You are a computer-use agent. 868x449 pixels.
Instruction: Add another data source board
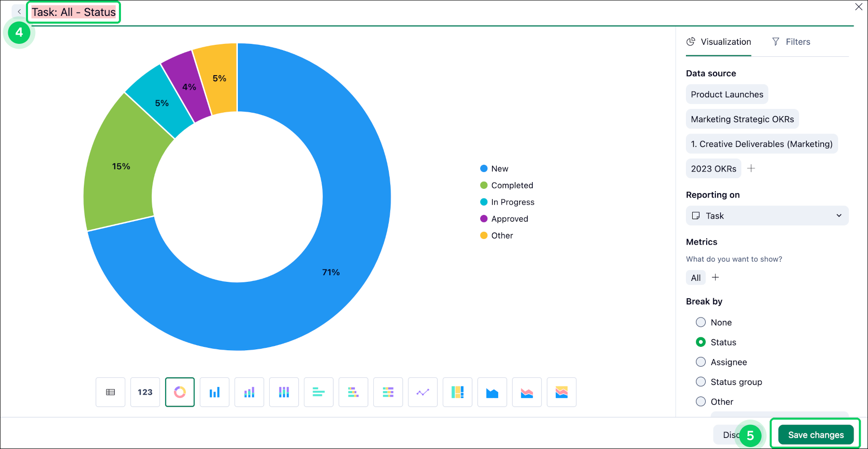coord(751,168)
